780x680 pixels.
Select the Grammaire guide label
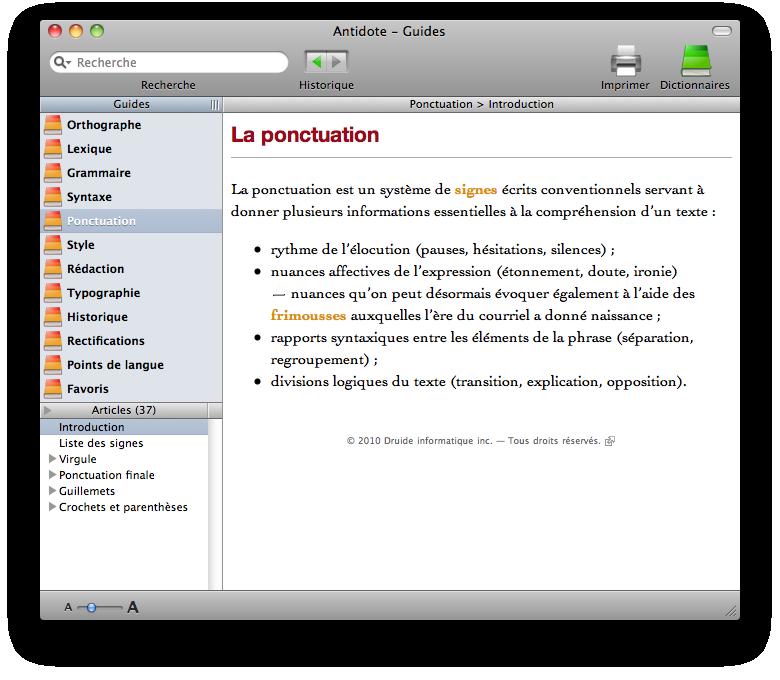pos(99,173)
